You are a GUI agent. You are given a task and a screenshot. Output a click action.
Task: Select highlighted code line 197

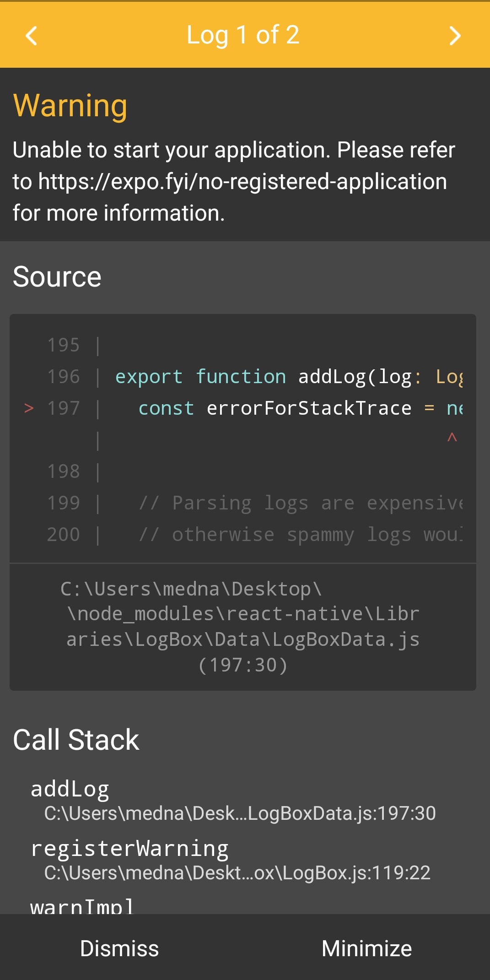(243, 408)
